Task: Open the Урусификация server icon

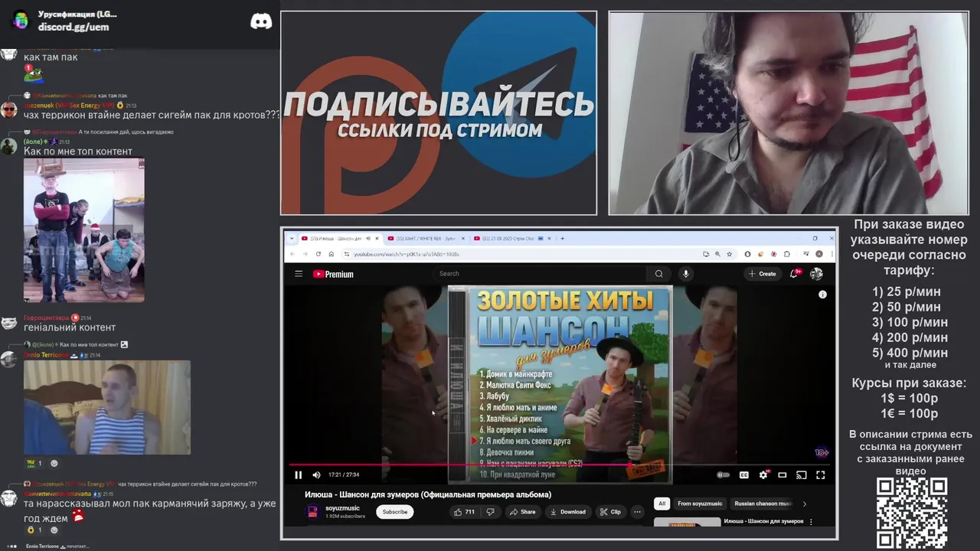Action: click(21, 20)
